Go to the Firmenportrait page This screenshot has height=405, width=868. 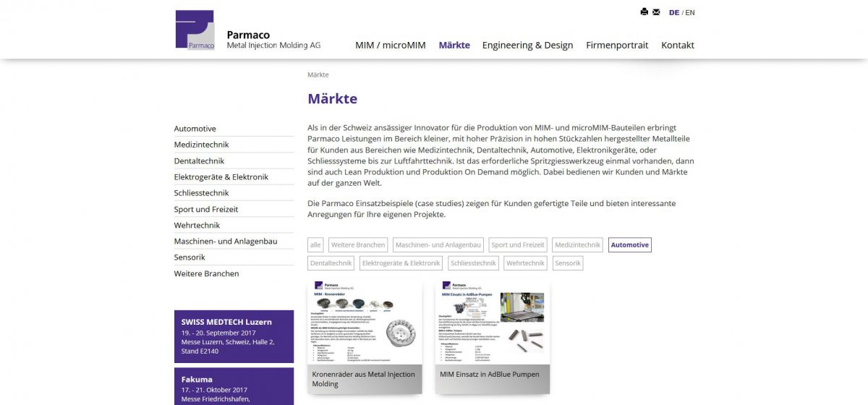tap(617, 45)
